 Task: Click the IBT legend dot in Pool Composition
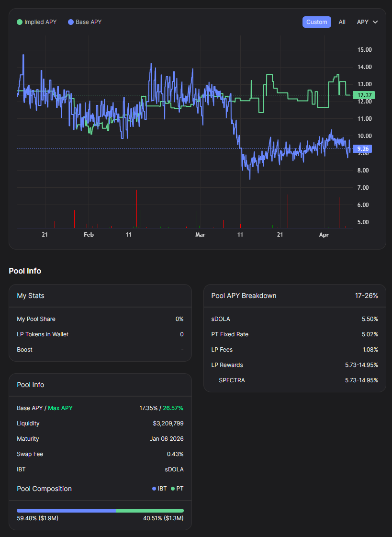pos(154,489)
